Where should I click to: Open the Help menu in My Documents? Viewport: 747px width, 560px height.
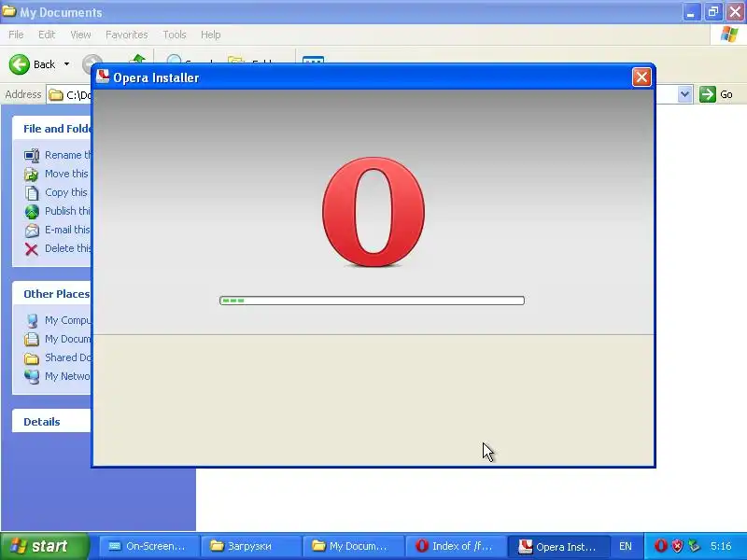coord(211,35)
